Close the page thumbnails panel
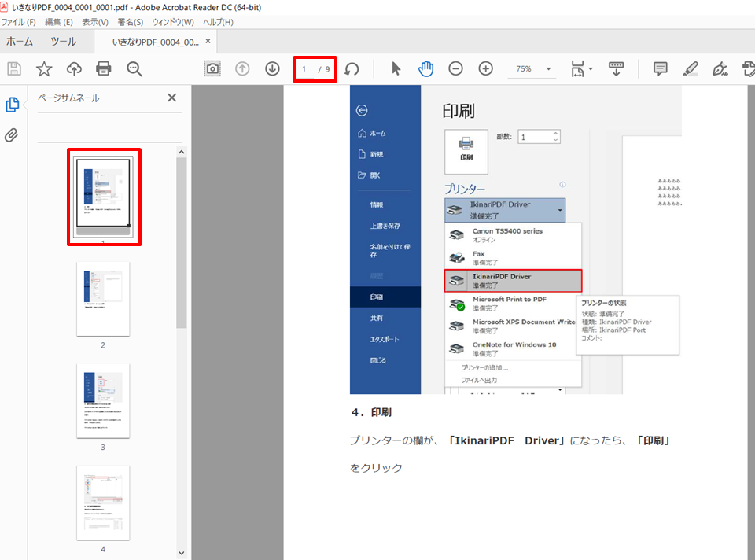This screenshot has height=560, width=755. click(172, 98)
